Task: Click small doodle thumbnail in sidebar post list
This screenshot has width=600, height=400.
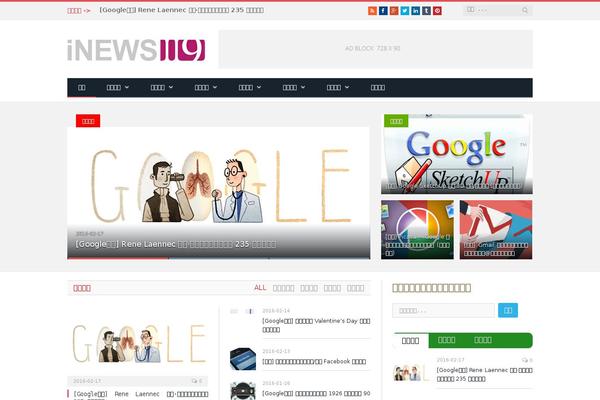Action: coord(412,373)
